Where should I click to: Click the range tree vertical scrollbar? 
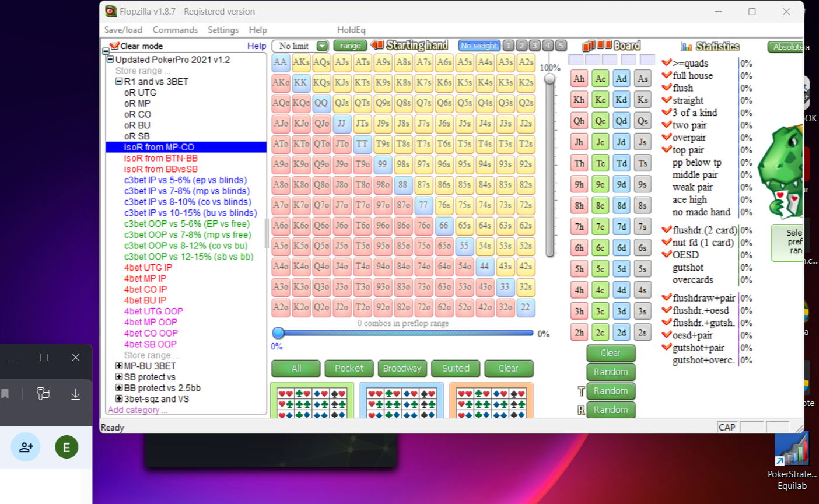pyautogui.click(x=267, y=233)
